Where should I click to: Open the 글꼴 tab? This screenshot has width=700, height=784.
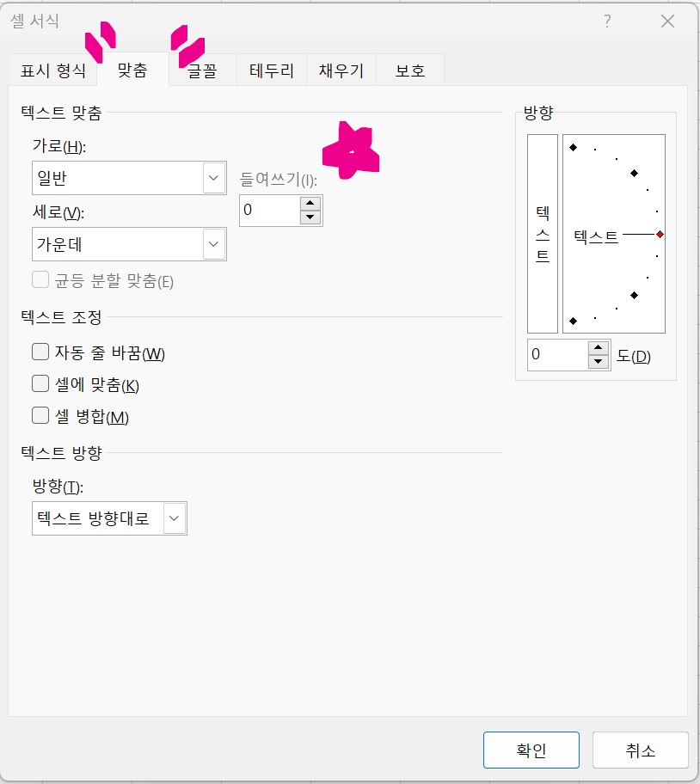pos(202,71)
